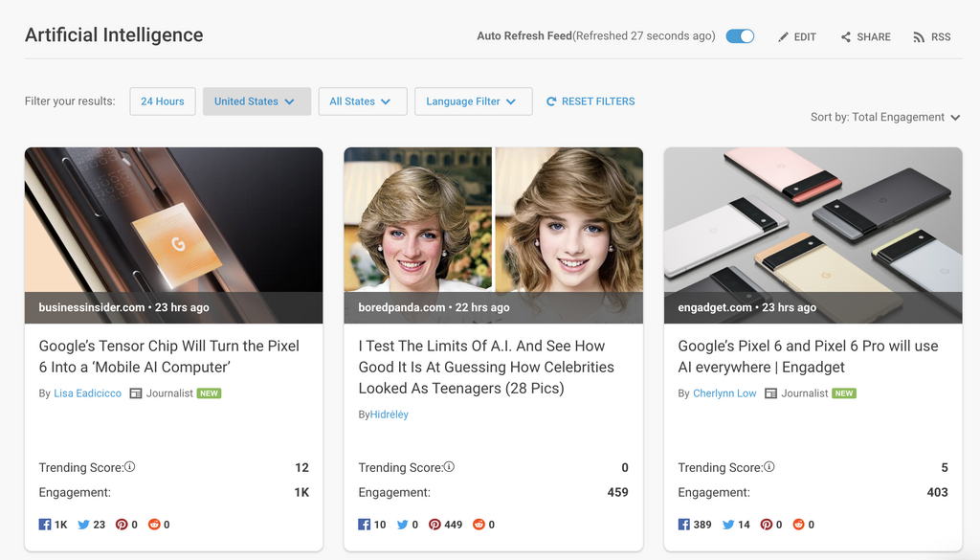The image size is (980, 560).
Task: Toggle Auto Refresh Feed switch off
Action: (x=740, y=36)
